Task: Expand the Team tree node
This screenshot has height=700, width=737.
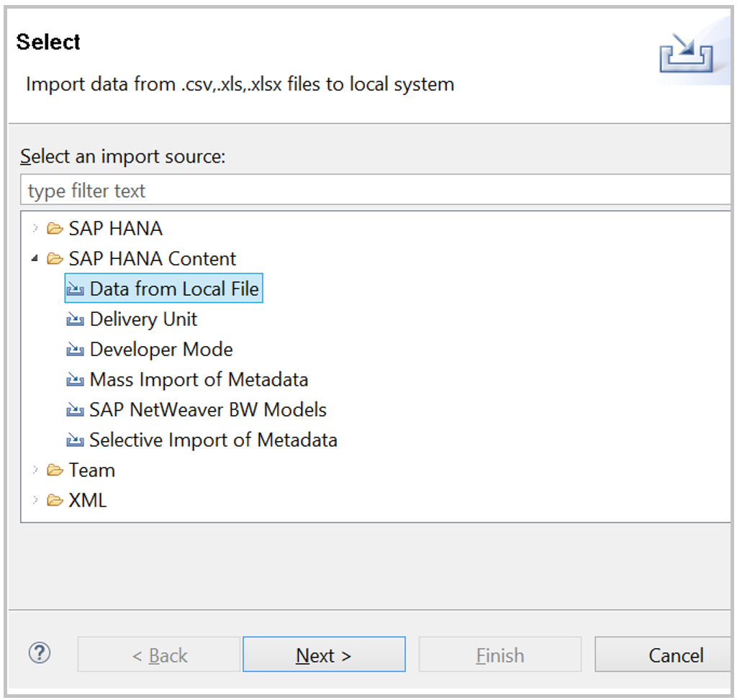Action: tap(35, 470)
